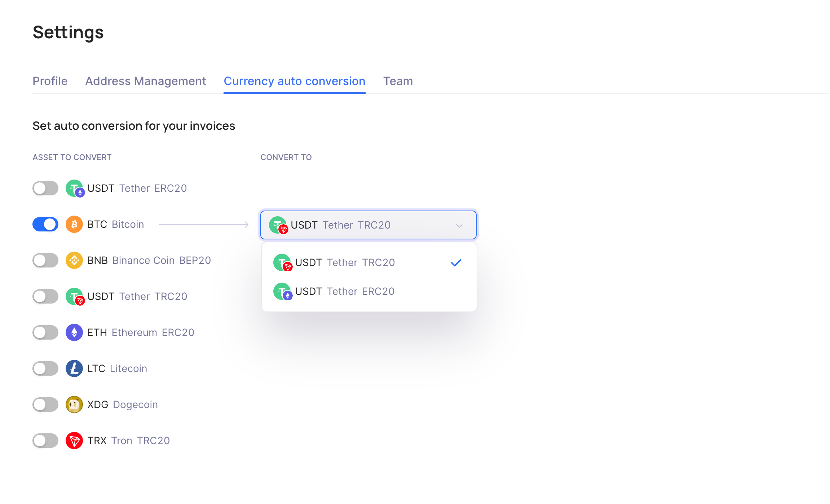Switch to the Profile tab
Screen dimensions: 830x504
(x=50, y=81)
